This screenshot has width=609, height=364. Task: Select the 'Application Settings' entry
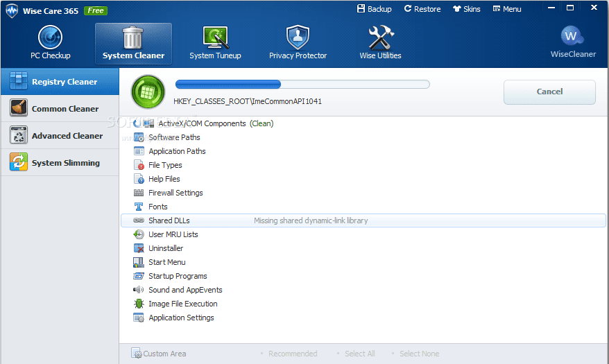181,318
